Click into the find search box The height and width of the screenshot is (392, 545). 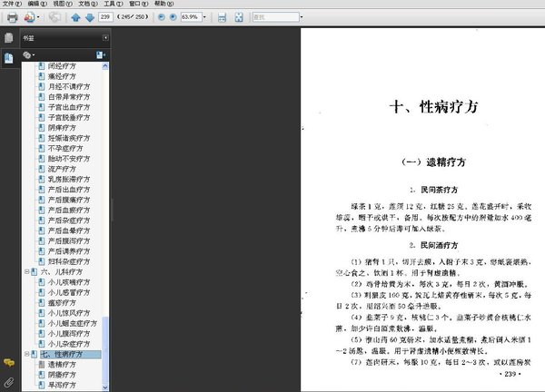click(275, 16)
